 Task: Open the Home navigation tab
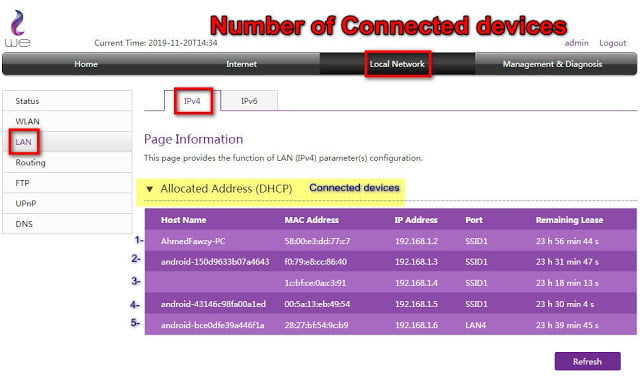[86, 64]
